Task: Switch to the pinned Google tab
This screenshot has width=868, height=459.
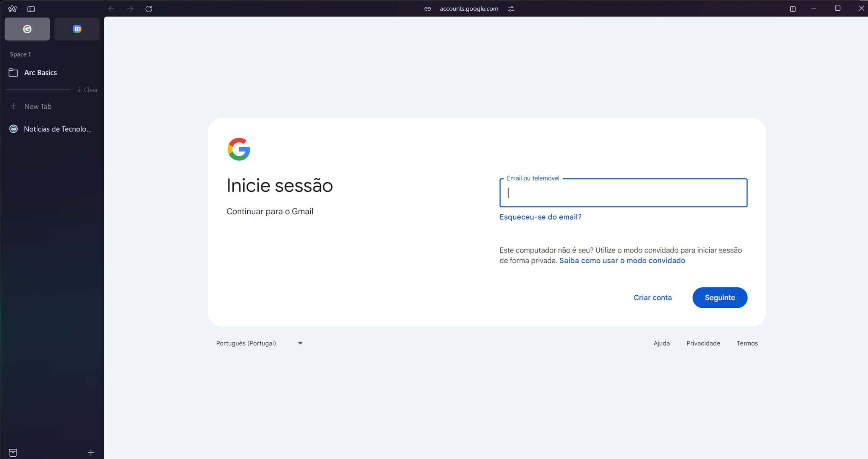Action: pos(27,29)
